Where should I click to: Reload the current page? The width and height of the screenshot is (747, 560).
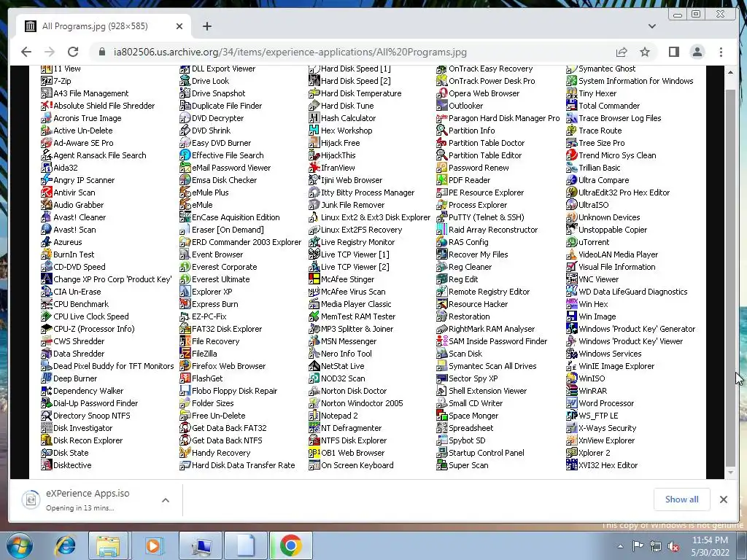point(73,52)
